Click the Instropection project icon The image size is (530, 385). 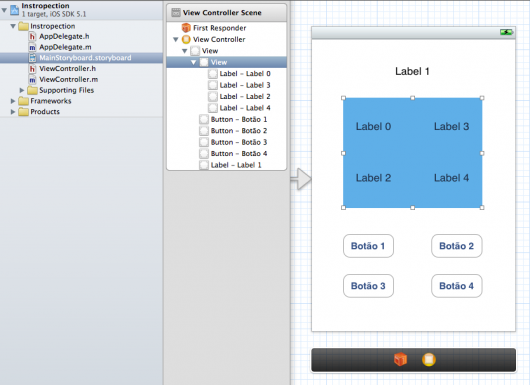tap(15, 10)
